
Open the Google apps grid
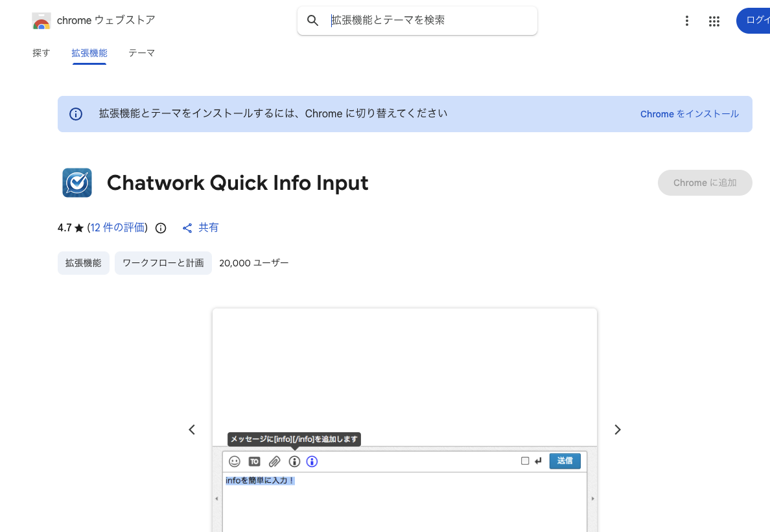point(714,21)
